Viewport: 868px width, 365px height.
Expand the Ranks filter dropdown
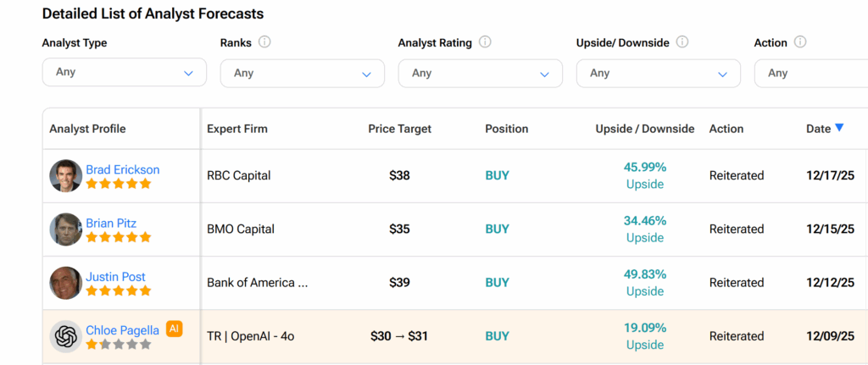coord(303,73)
